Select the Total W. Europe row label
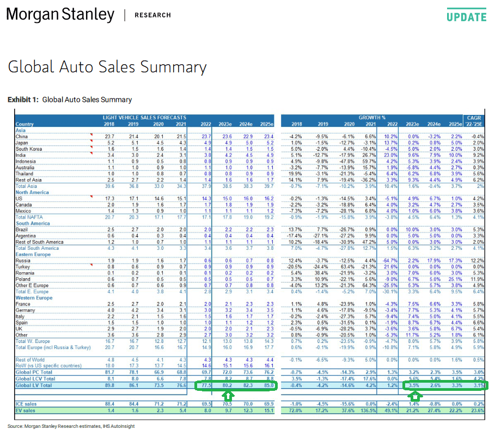This screenshot has height=448, width=495. (33, 341)
